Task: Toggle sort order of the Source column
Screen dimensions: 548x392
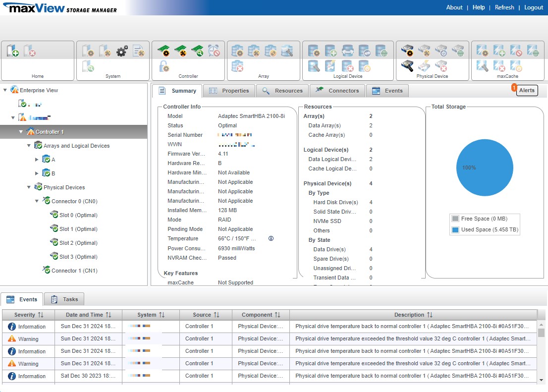Action: tap(216, 315)
